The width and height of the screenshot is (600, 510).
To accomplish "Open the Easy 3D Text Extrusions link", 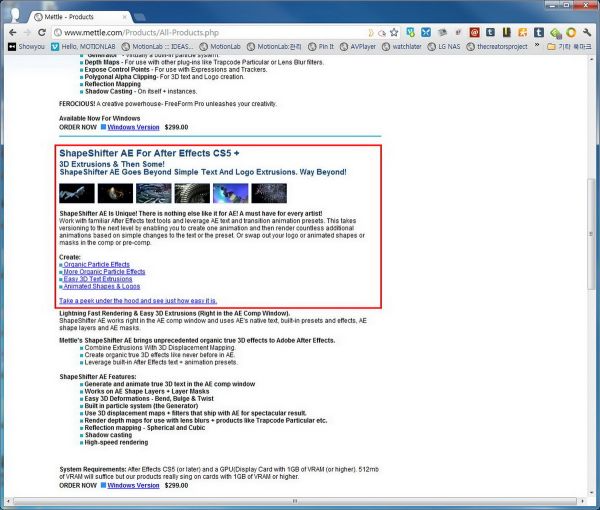I will tap(98, 279).
